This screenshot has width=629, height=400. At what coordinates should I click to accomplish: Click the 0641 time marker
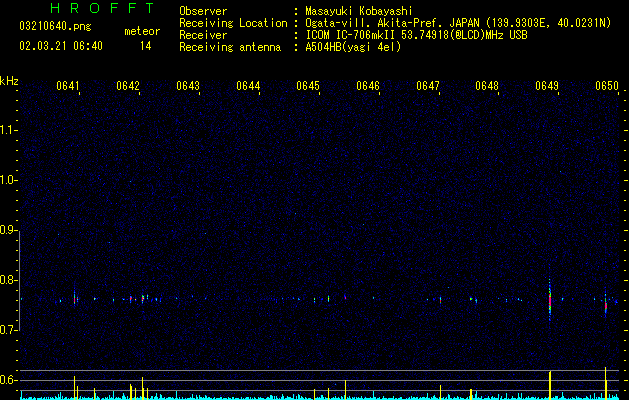pos(67,86)
